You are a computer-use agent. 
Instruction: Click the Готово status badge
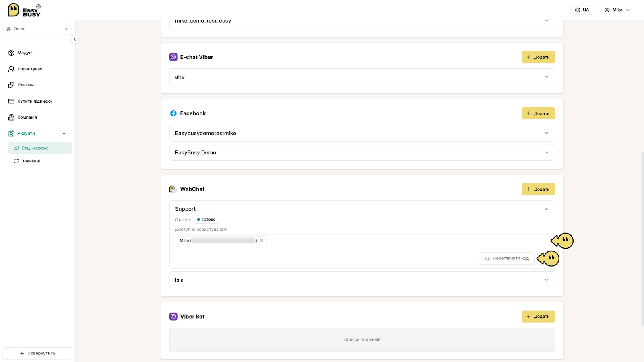coord(206,220)
